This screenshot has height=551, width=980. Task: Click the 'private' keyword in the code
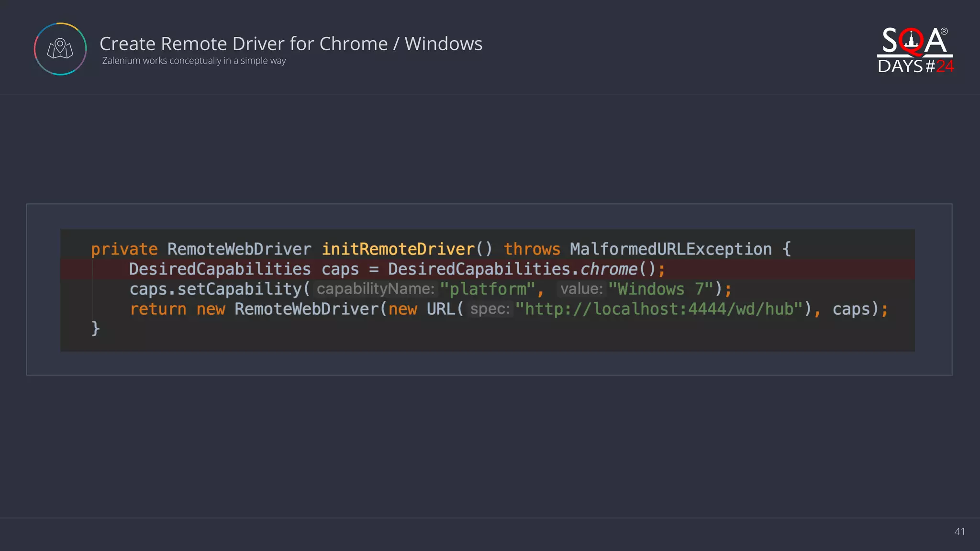(124, 249)
